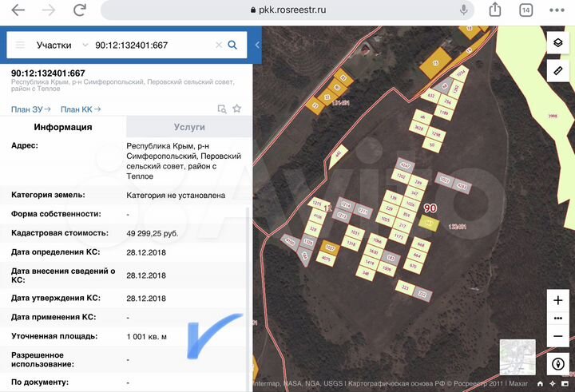This screenshot has height=392, width=575.
Task: Switch to the Услуги tab
Action: coord(189,127)
